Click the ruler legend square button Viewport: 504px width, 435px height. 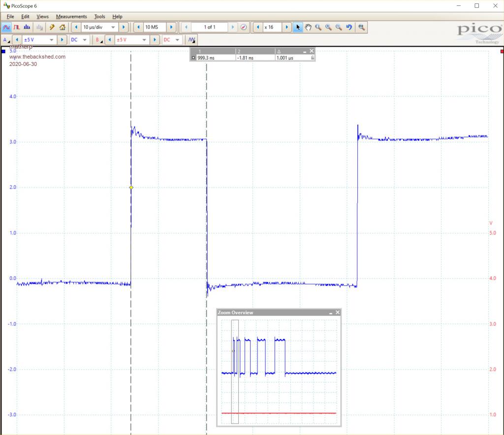193,58
